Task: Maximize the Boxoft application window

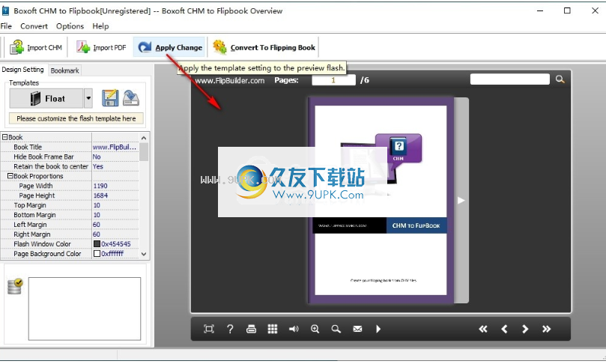Action: [567, 10]
